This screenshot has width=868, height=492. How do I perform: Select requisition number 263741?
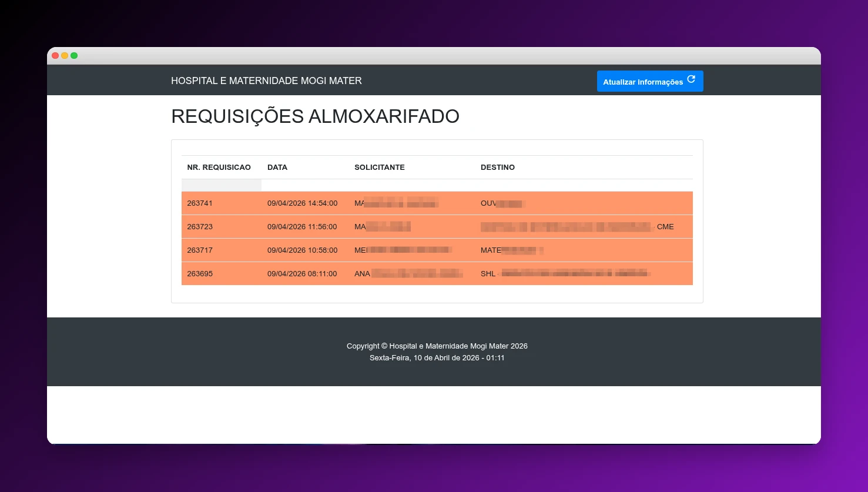[200, 203]
